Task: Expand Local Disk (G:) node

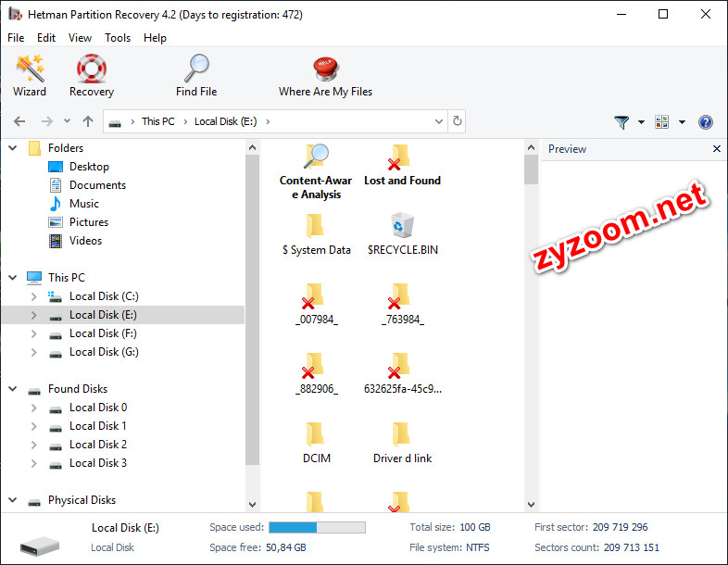Action: click(34, 352)
